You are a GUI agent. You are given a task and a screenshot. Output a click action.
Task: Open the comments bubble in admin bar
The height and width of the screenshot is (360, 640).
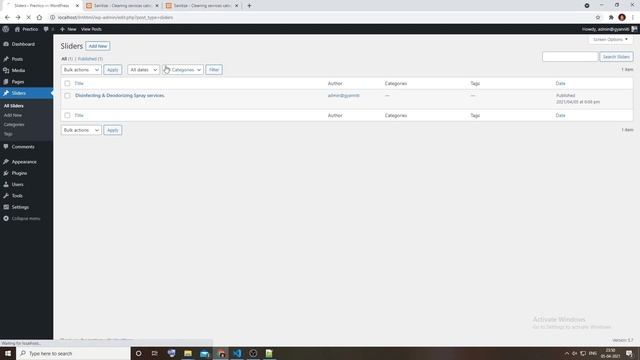click(48, 29)
